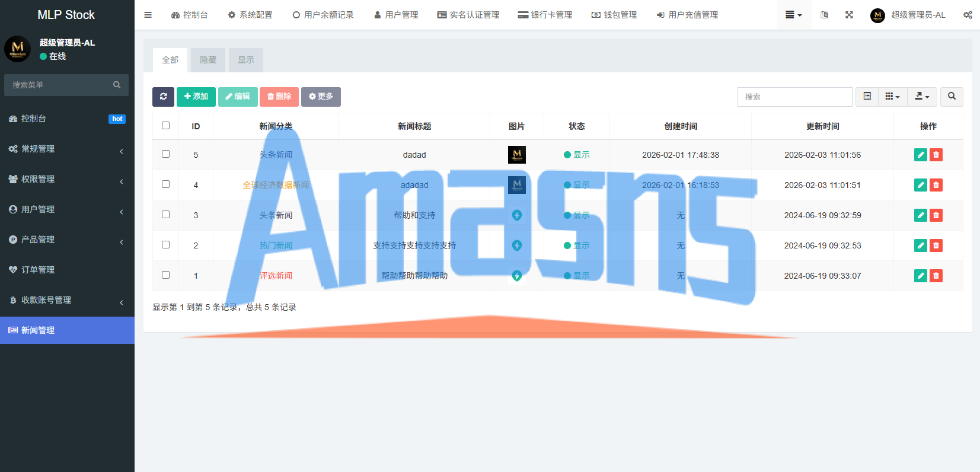Open 控制台 in the sidebar

(x=67, y=119)
